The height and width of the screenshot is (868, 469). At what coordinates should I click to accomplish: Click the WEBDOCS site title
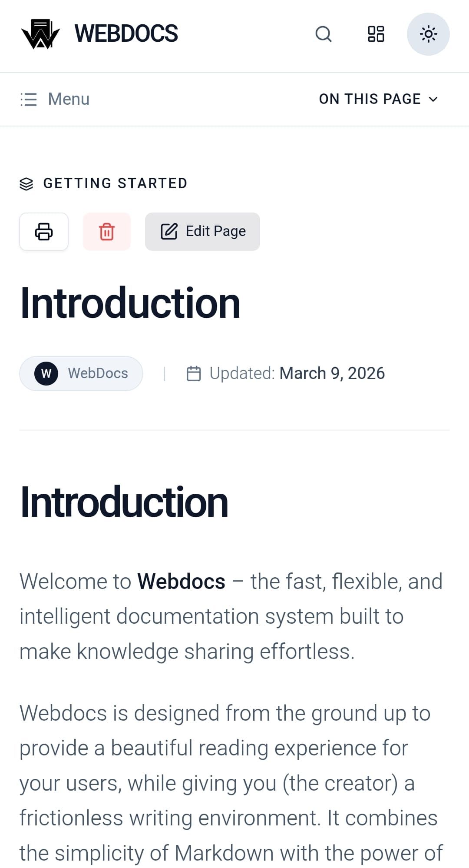click(126, 34)
